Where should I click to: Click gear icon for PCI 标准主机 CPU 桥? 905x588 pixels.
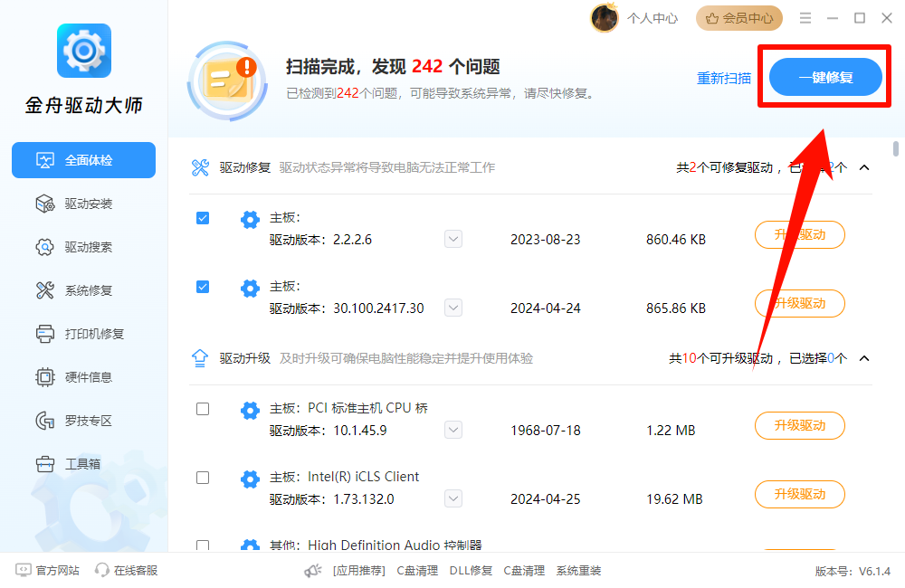pyautogui.click(x=250, y=411)
